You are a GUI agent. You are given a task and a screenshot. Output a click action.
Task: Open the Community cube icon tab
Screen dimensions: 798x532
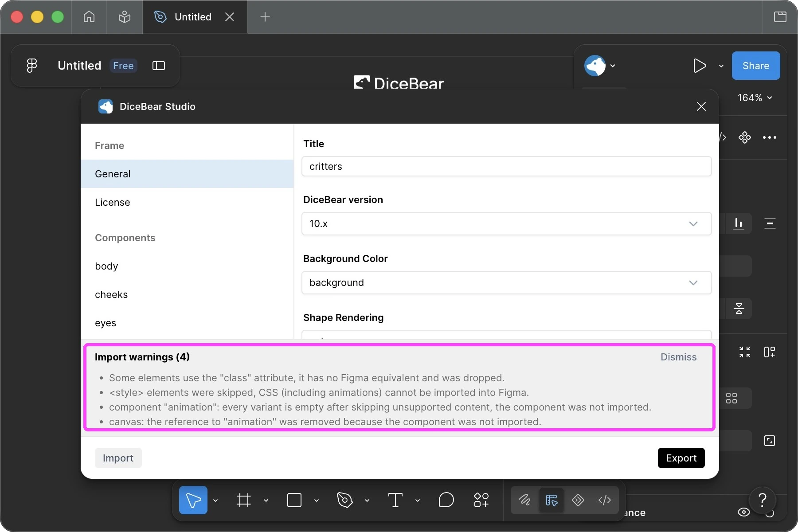pyautogui.click(x=125, y=17)
